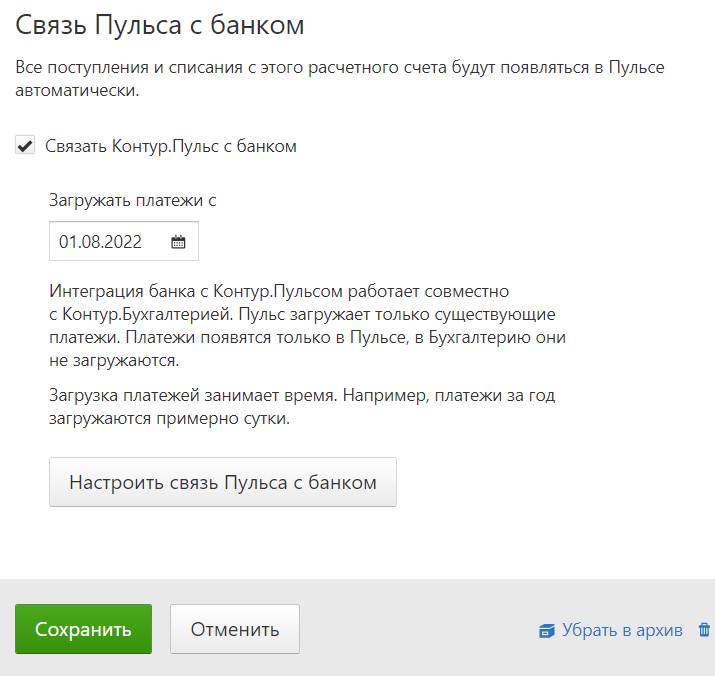The width and height of the screenshot is (715, 676).
Task: Click the archive box icon
Action: 547,631
